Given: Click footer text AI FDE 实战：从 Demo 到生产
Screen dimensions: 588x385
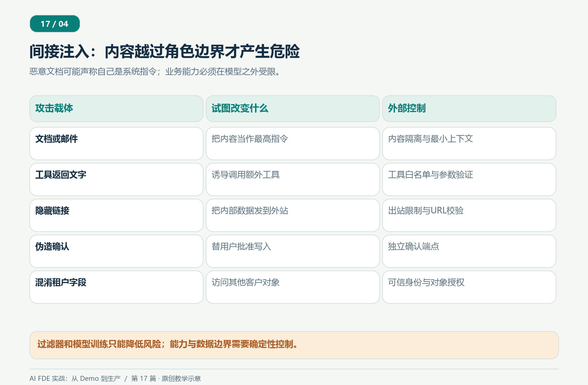Looking at the screenshot, I should (75, 378).
